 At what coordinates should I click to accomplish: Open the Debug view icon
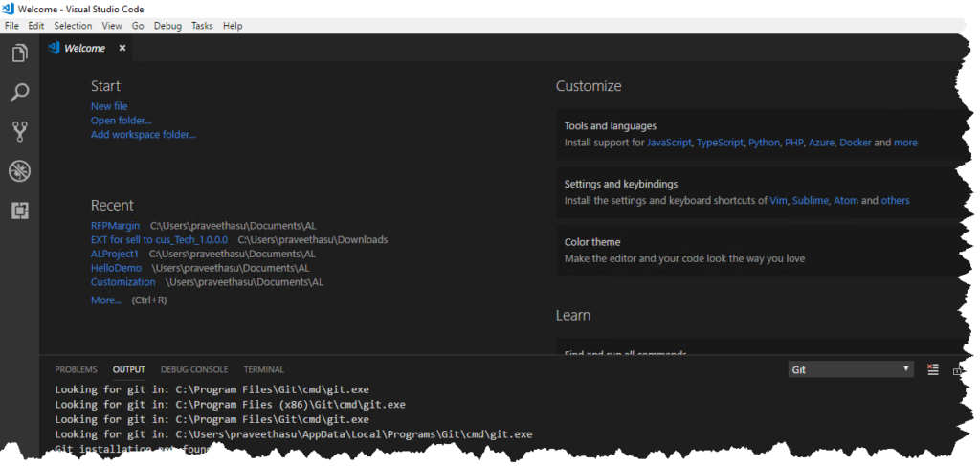pyautogui.click(x=20, y=170)
